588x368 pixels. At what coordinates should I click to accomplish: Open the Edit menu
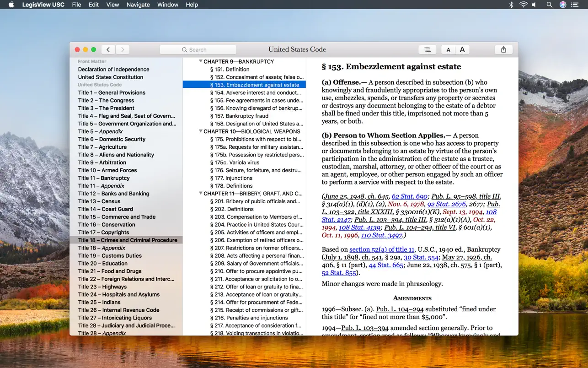93,5
